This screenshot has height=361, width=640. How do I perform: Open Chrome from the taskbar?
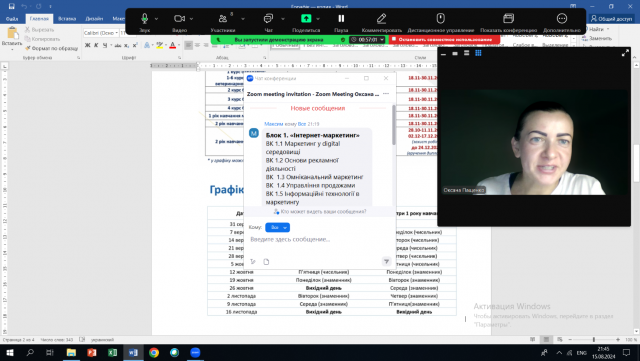[154, 352]
